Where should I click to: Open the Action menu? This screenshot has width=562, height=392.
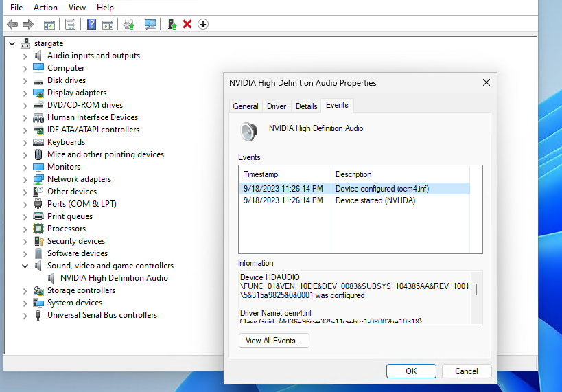tap(45, 7)
